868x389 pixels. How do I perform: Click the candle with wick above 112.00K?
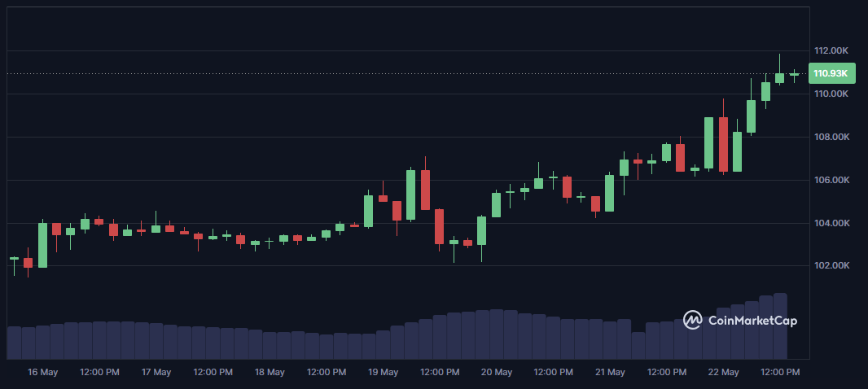point(779,70)
